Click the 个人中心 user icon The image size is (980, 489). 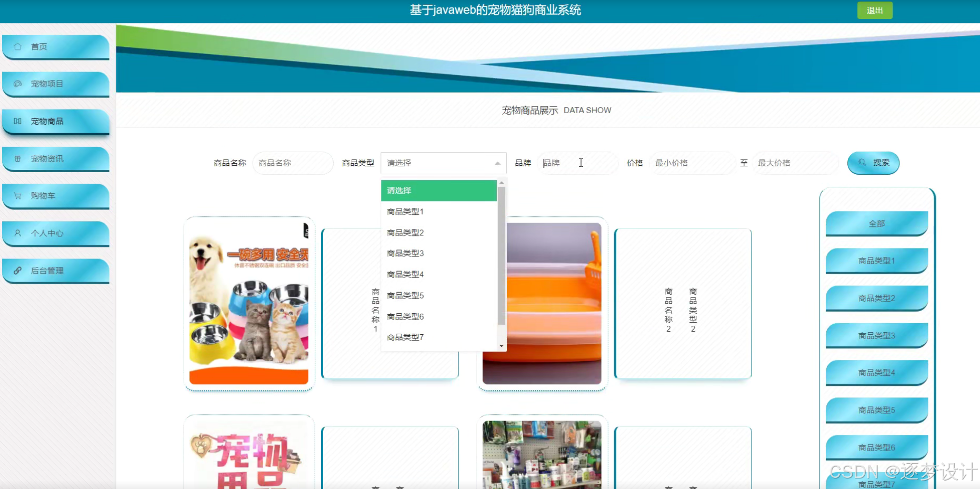click(x=17, y=233)
